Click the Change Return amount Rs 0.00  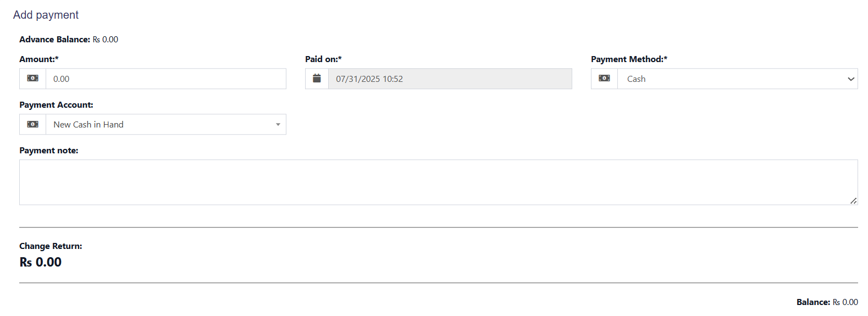click(x=41, y=262)
